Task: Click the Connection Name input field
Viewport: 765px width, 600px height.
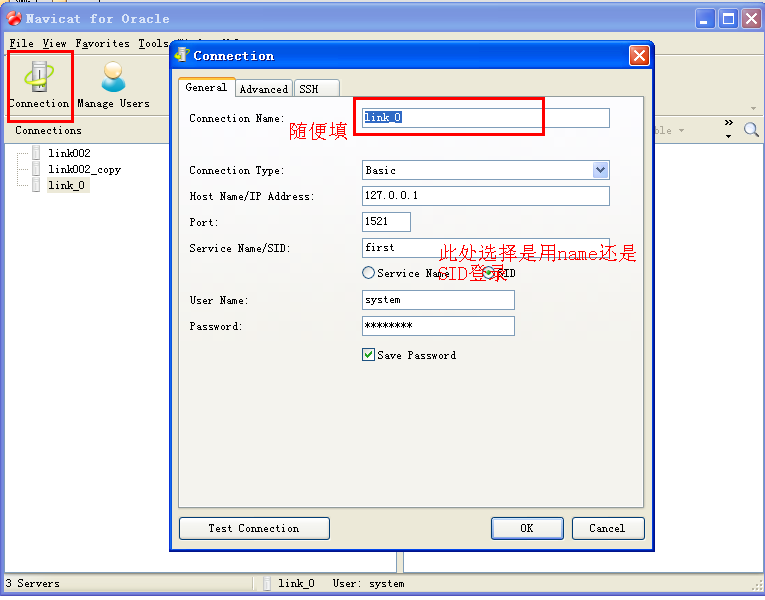Action: (486, 118)
